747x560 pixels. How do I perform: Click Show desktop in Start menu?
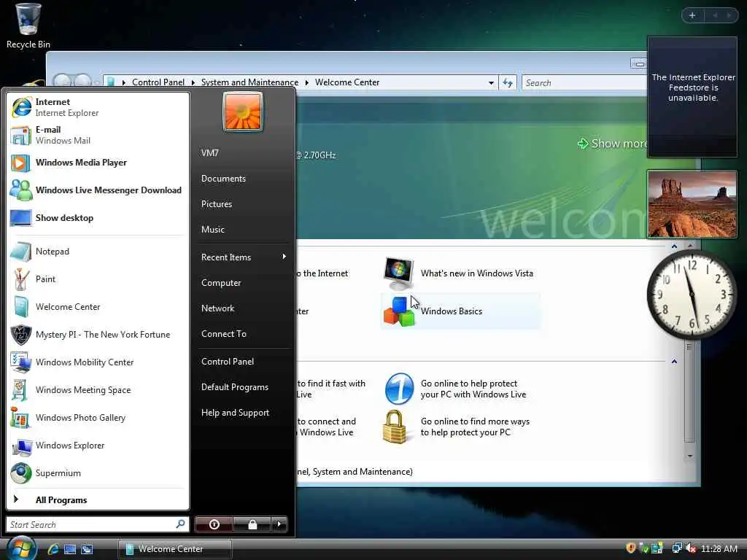[98, 217]
